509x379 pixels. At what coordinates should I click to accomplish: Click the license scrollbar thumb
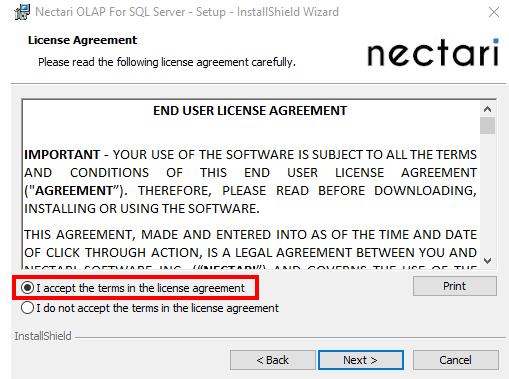(x=487, y=125)
